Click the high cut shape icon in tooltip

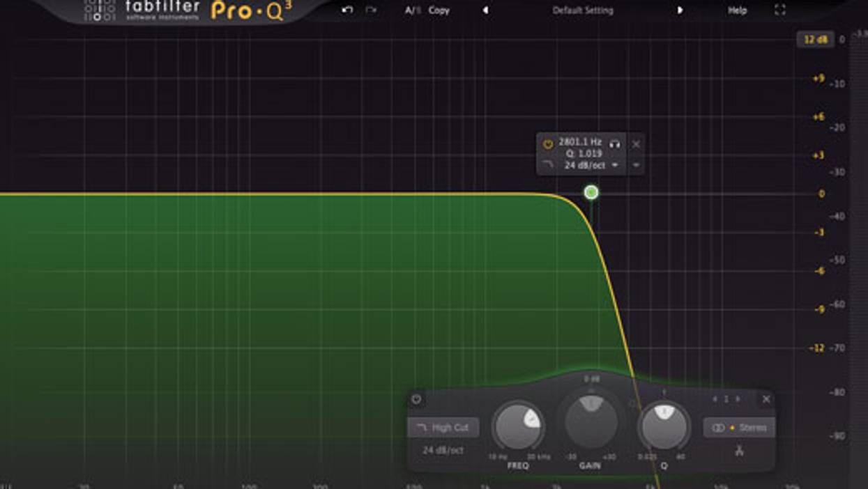pyautogui.click(x=548, y=165)
